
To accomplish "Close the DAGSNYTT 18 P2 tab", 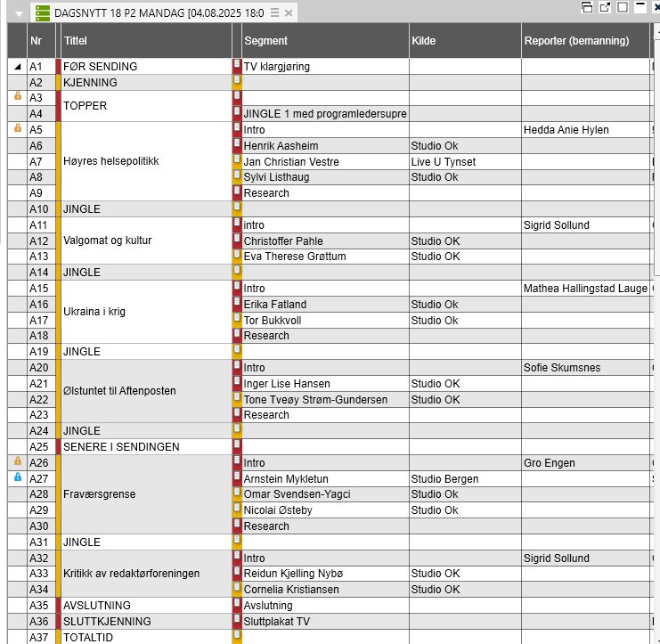I will 289,13.
